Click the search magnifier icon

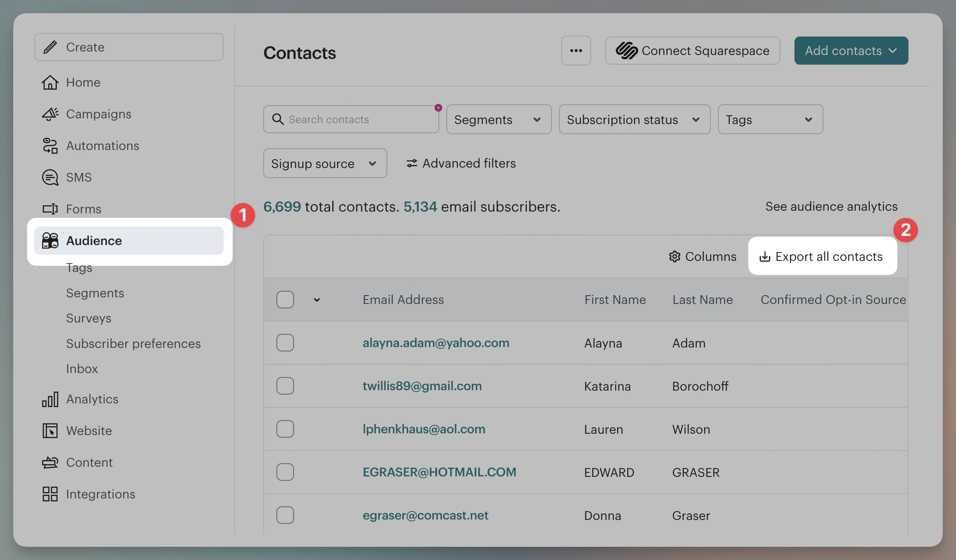pos(278,119)
